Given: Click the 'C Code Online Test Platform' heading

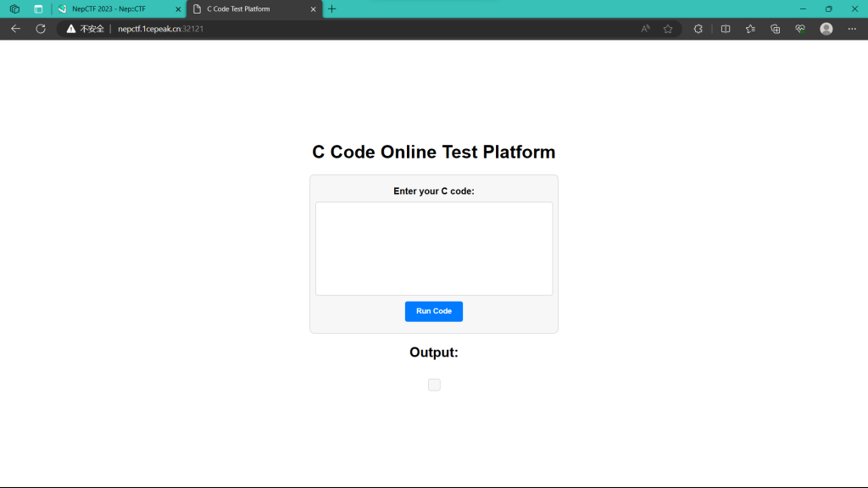Looking at the screenshot, I should click(433, 152).
